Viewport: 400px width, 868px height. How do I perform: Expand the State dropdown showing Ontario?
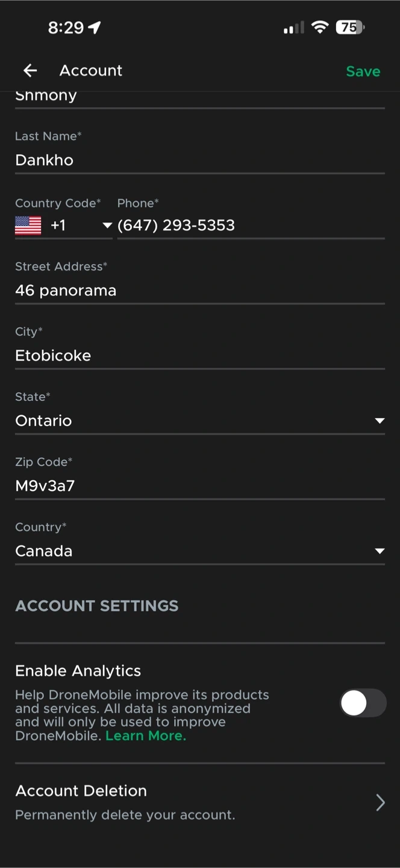[x=380, y=421]
